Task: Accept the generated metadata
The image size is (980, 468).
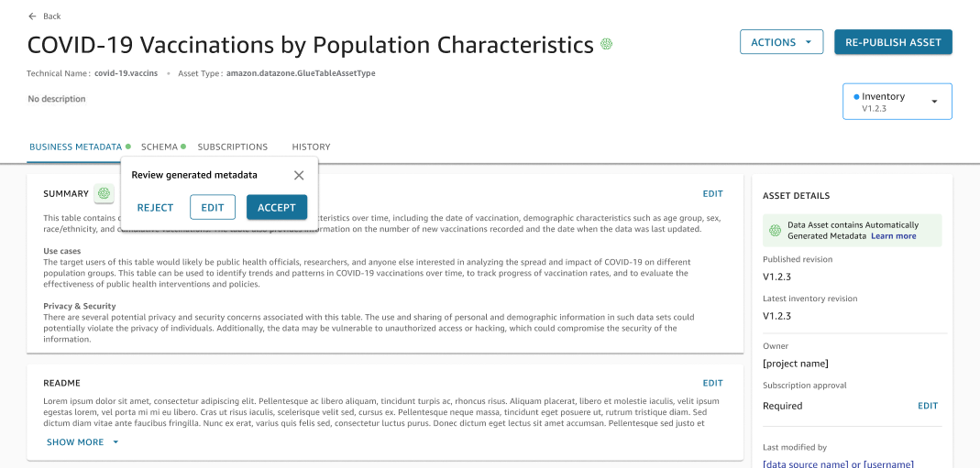Action: click(x=277, y=207)
